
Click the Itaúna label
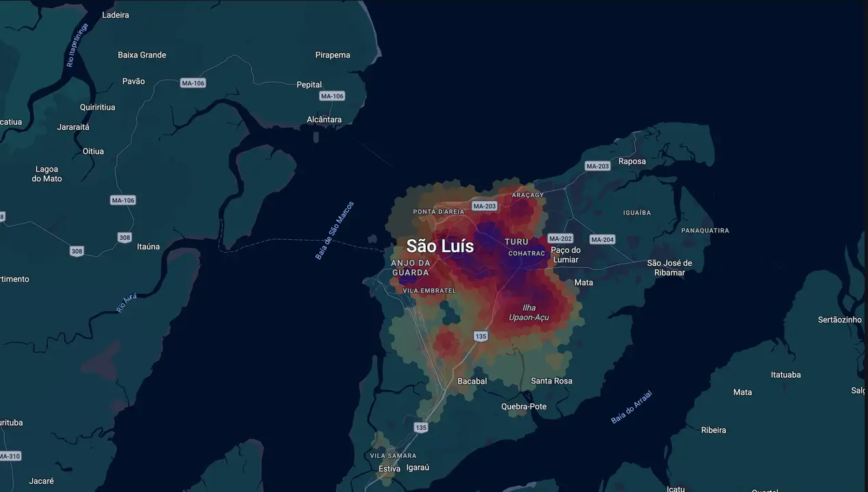[x=148, y=247]
